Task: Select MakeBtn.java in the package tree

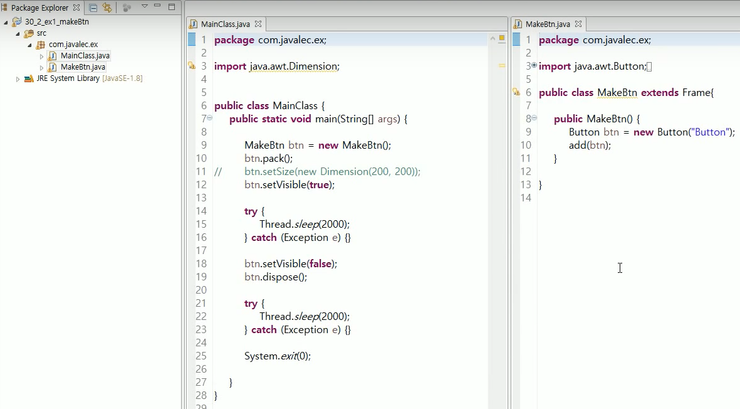Action: coord(82,67)
